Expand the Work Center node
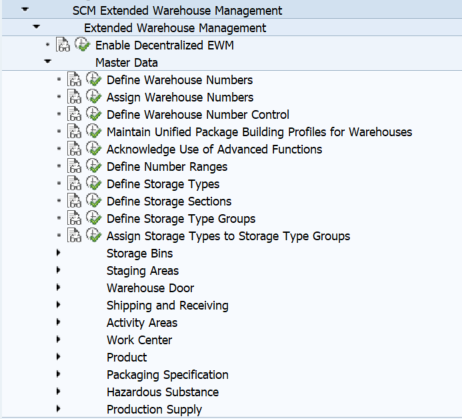Image resolution: width=462 pixels, height=419 pixels. pyautogui.click(x=58, y=339)
